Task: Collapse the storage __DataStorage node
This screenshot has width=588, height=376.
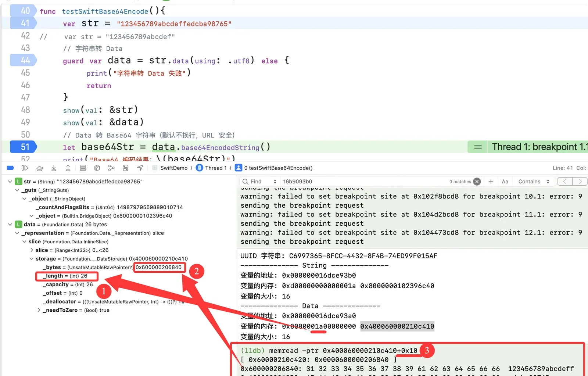Action: coord(32,259)
